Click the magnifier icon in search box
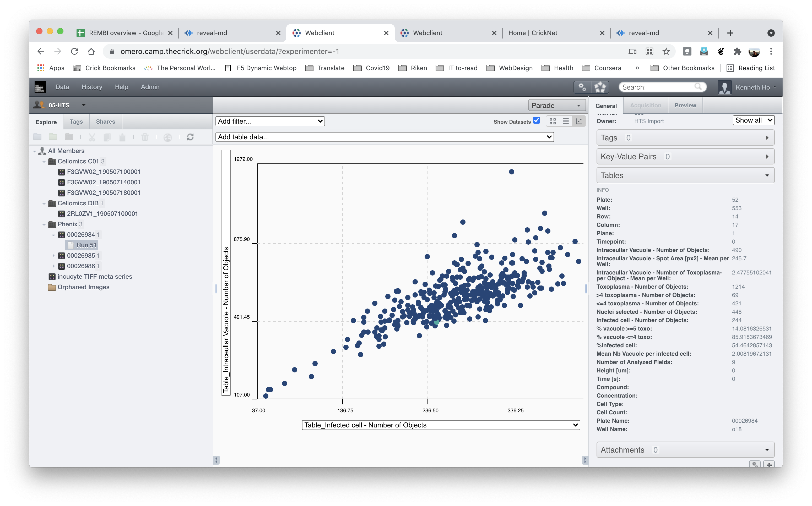This screenshot has width=812, height=506. [x=698, y=87]
